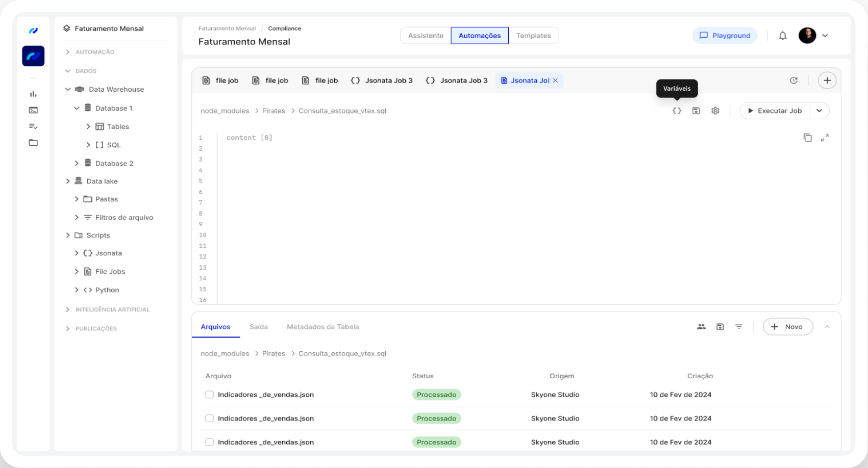The image size is (868, 468).
Task: Check the first Indicadores_de_vendas.json checkbox
Action: (x=209, y=395)
